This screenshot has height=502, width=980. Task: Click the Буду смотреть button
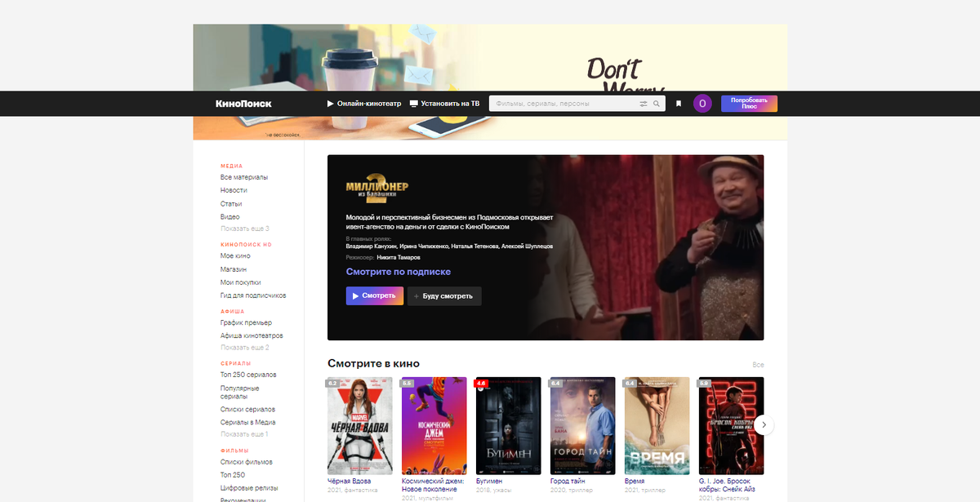pyautogui.click(x=444, y=295)
